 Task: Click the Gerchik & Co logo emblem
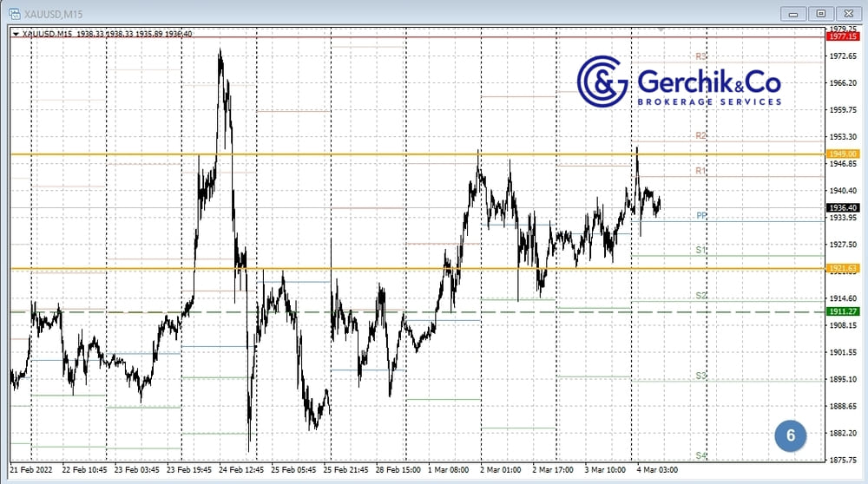coord(603,81)
